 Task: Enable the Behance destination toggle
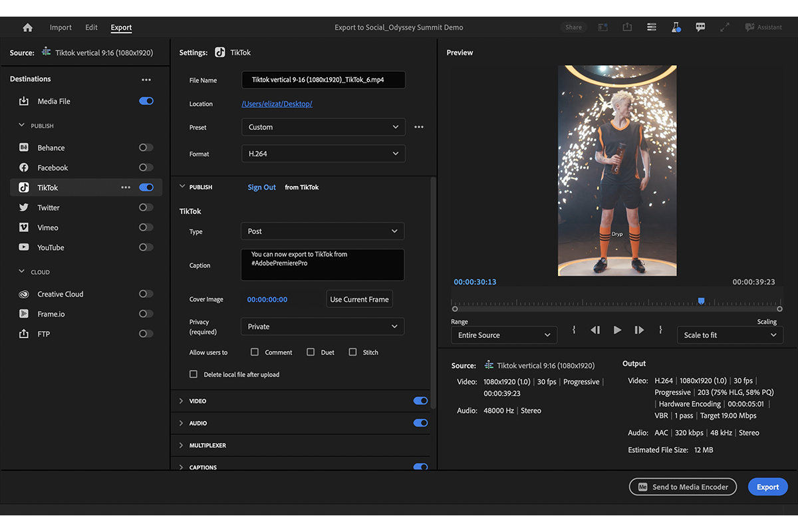tap(146, 148)
